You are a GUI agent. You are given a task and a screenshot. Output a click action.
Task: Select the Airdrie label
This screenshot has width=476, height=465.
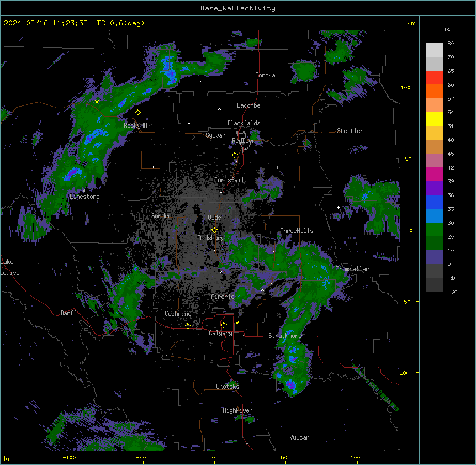pos(223,297)
